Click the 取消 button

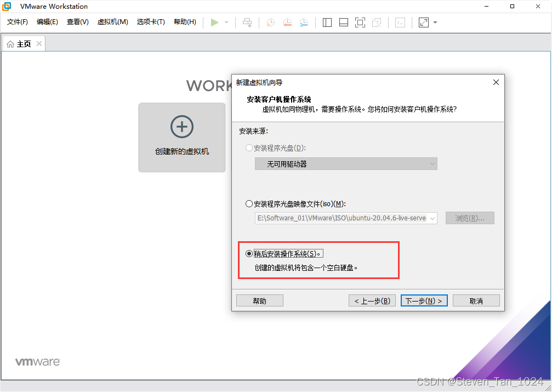(476, 300)
